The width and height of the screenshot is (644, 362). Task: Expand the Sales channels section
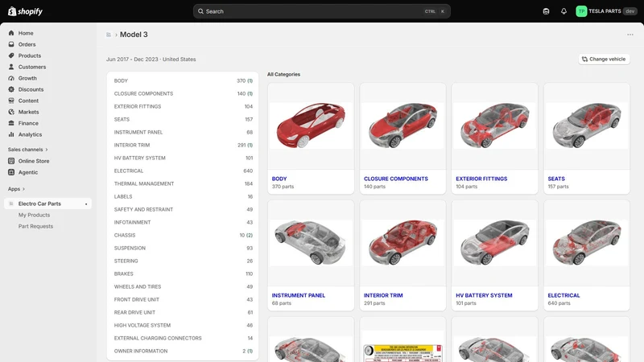point(27,150)
